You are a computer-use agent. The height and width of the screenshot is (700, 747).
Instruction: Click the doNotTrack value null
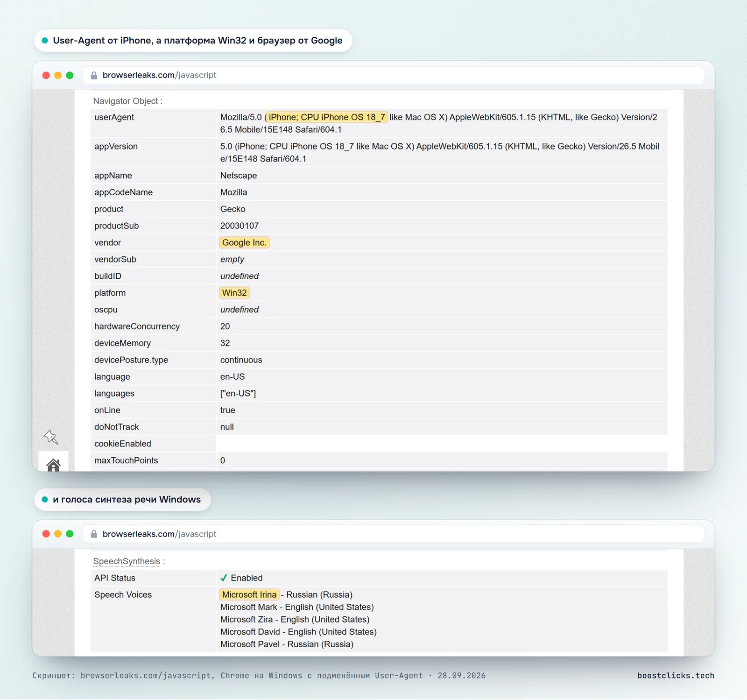click(x=227, y=427)
